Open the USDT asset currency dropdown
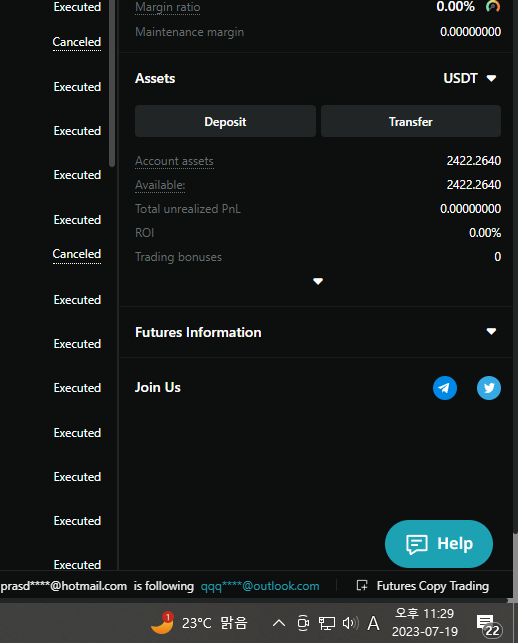 tap(470, 78)
